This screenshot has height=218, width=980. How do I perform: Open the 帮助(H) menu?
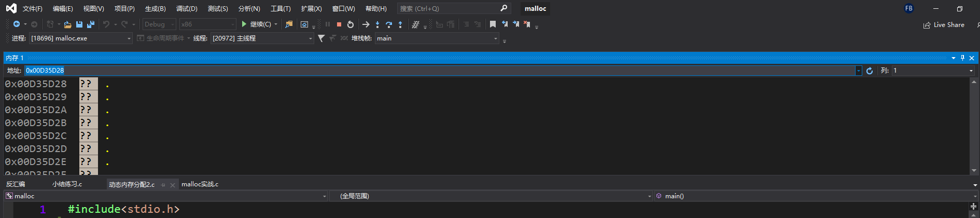point(376,9)
